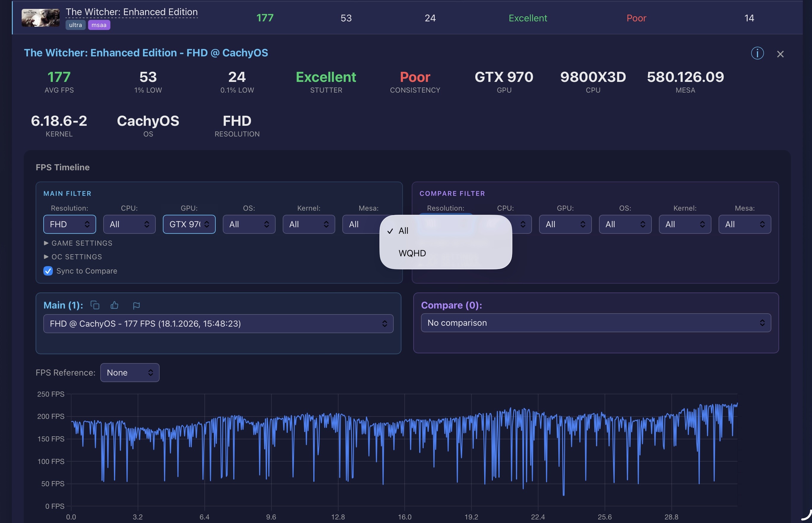Click the ultra settings tag
The width and height of the screenshot is (812, 523).
pyautogui.click(x=75, y=25)
